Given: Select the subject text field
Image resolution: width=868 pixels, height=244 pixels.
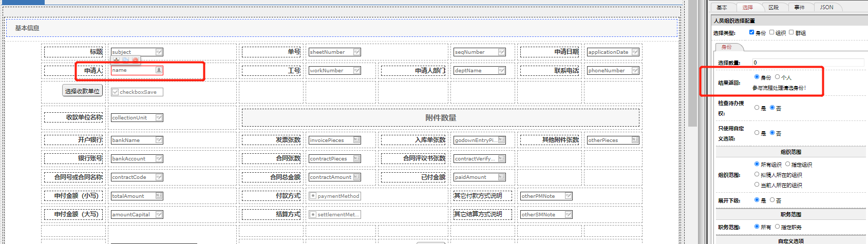Looking at the screenshot, I should coord(137,52).
